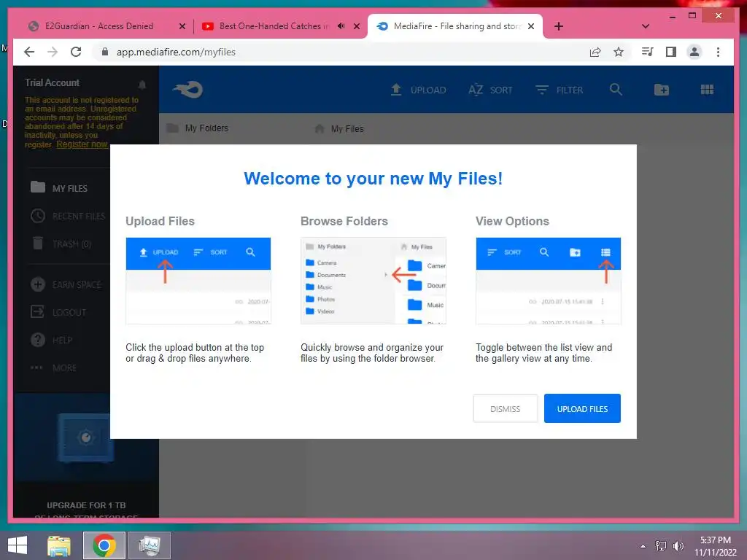Image resolution: width=747 pixels, height=560 pixels.
Task: Click the browser forward arrow
Action: (x=53, y=52)
